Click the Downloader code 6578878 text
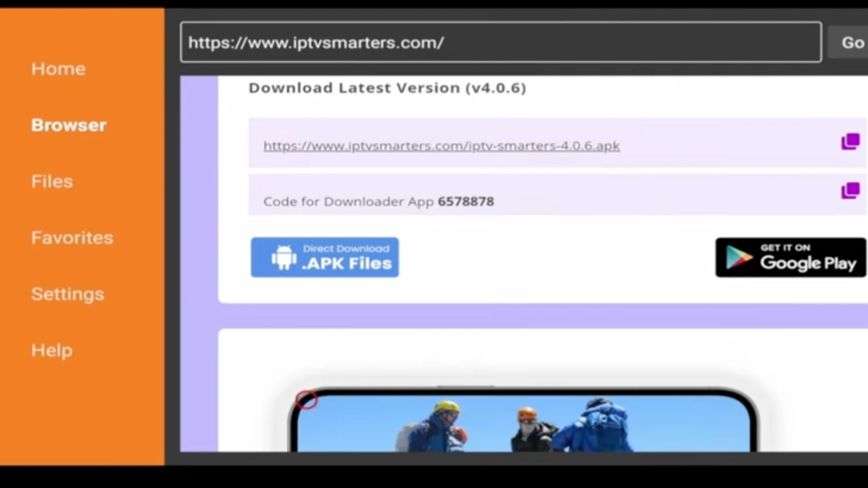The image size is (868, 488). (x=466, y=201)
